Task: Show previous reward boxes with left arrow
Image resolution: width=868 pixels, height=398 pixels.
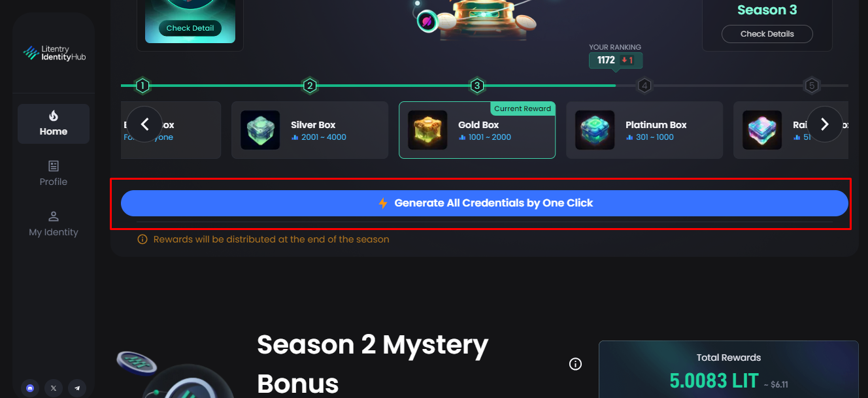Action: (x=144, y=124)
